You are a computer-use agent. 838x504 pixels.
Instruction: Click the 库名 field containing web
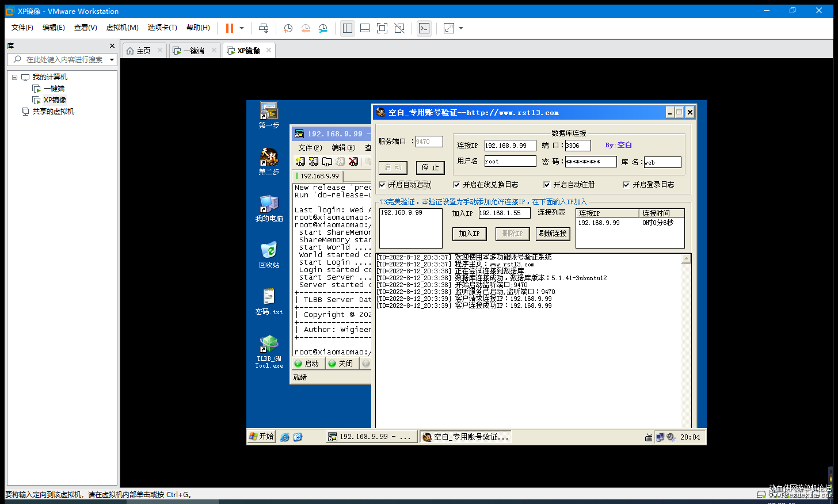pyautogui.click(x=662, y=162)
